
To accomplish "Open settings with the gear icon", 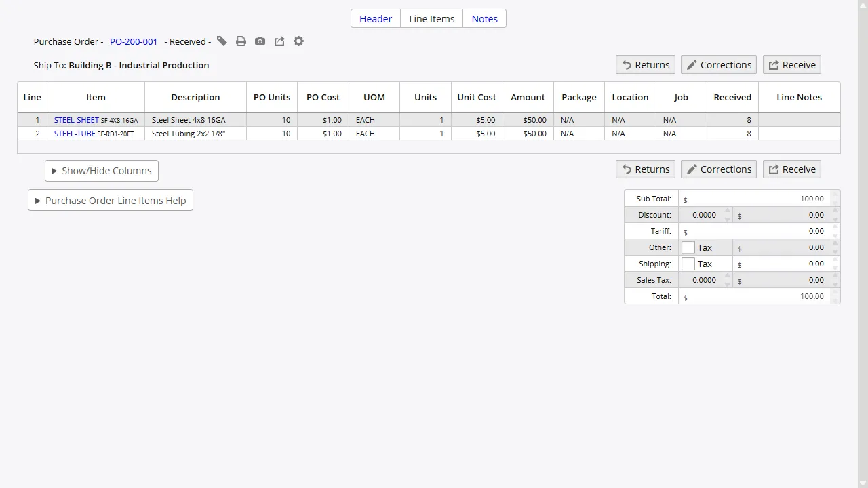I will click(298, 41).
